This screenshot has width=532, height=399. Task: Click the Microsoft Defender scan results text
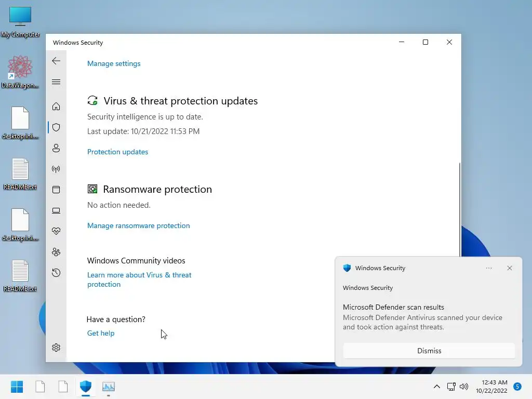click(x=393, y=307)
